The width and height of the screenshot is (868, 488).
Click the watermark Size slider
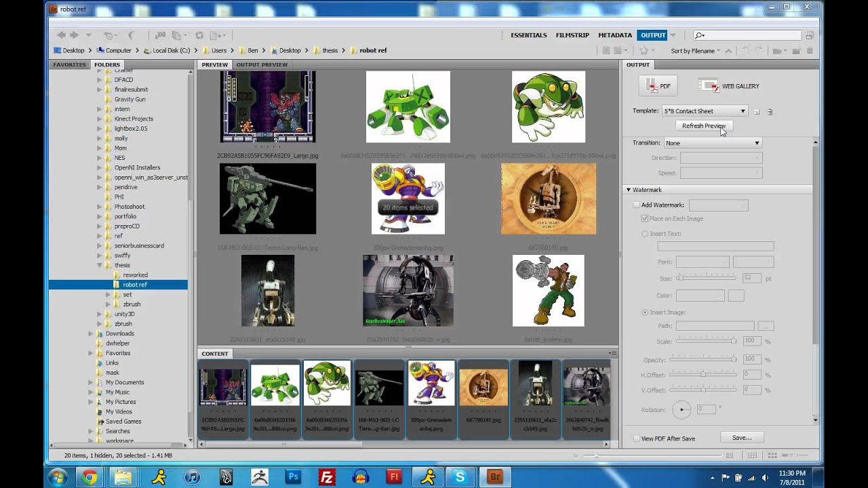point(706,278)
